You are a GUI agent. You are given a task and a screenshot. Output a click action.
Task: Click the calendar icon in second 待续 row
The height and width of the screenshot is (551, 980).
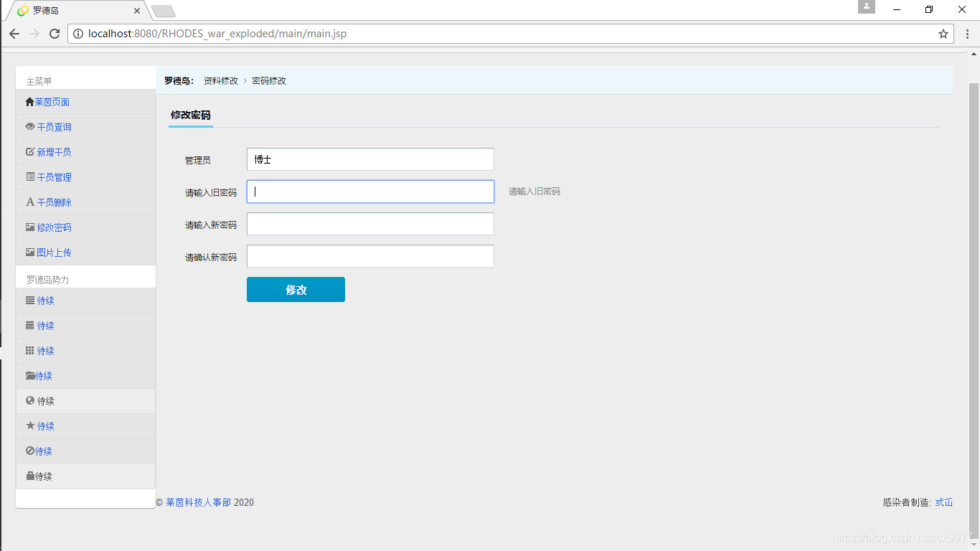[x=30, y=326]
